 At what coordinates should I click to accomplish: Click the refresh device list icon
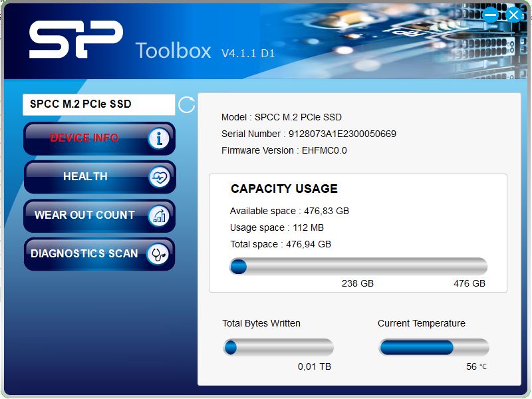(x=187, y=104)
